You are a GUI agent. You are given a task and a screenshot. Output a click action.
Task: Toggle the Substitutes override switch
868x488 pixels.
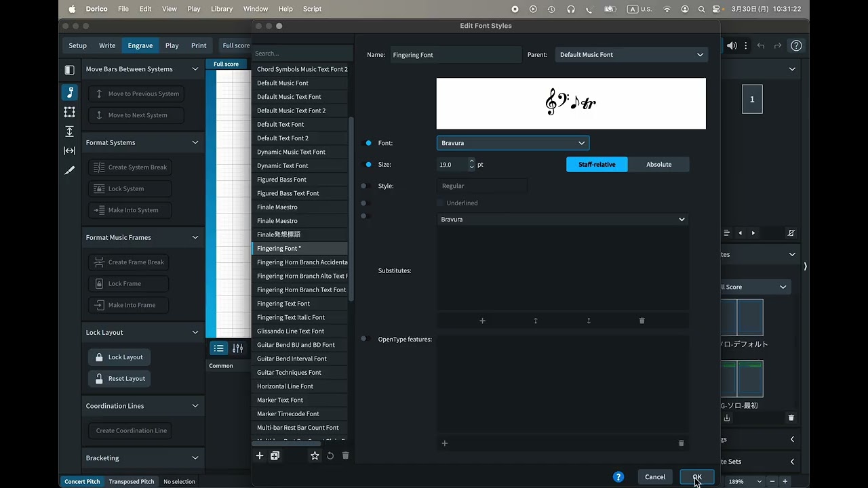pos(366,216)
